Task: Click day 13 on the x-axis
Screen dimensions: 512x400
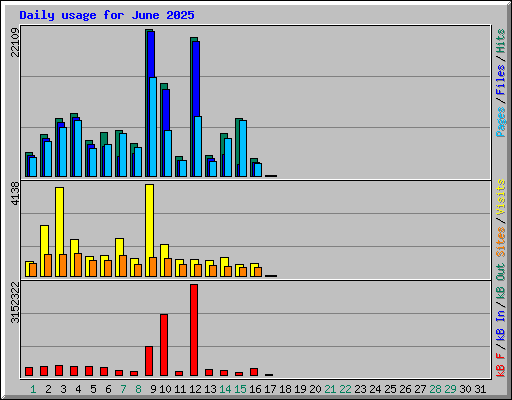Action: (x=210, y=389)
